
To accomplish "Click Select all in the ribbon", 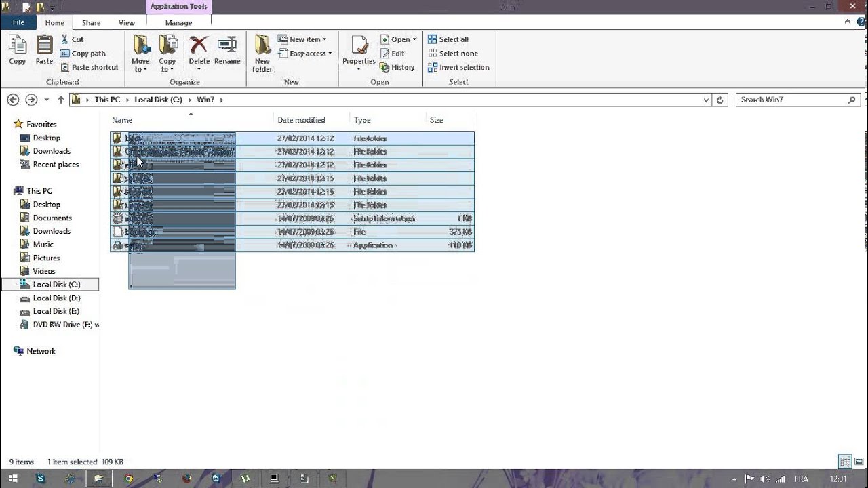I will point(448,39).
